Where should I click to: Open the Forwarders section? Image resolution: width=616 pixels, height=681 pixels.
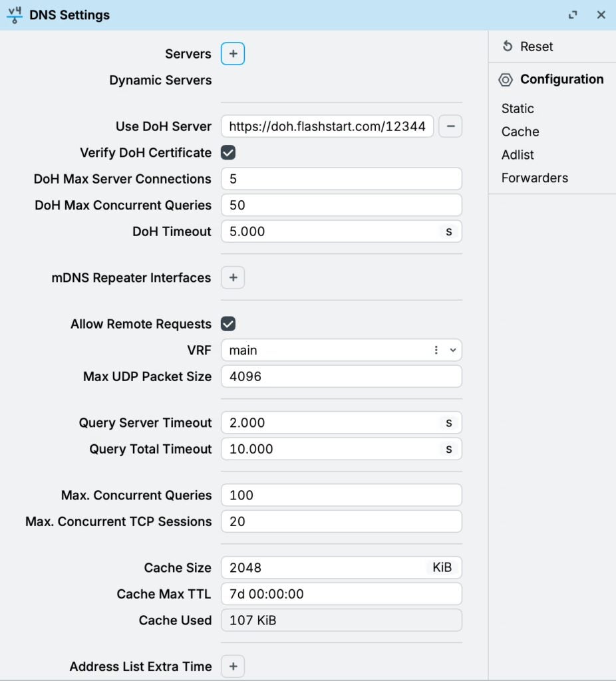pos(535,178)
